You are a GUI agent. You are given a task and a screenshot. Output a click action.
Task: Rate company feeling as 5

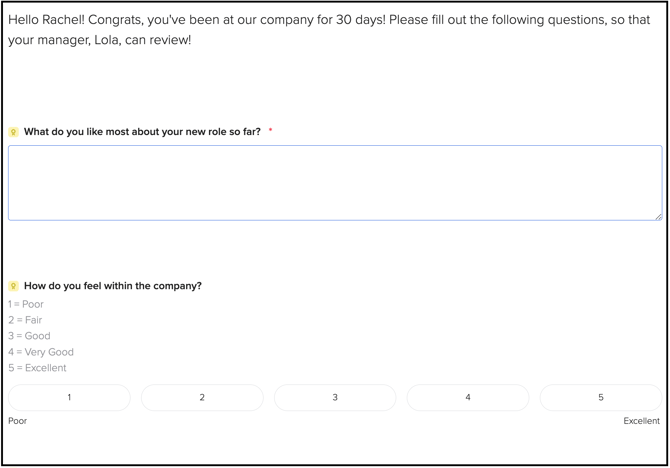click(x=600, y=398)
